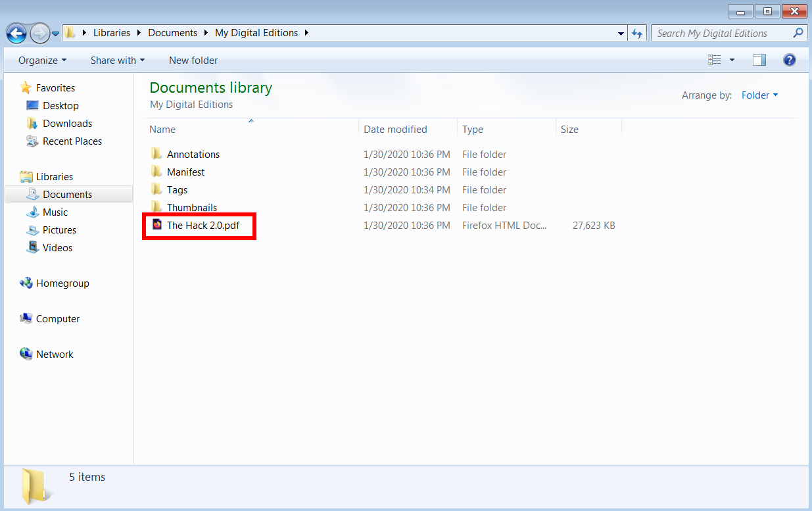Viewport: 812px width, 511px height.
Task: Refresh the folder view
Action: [636, 33]
